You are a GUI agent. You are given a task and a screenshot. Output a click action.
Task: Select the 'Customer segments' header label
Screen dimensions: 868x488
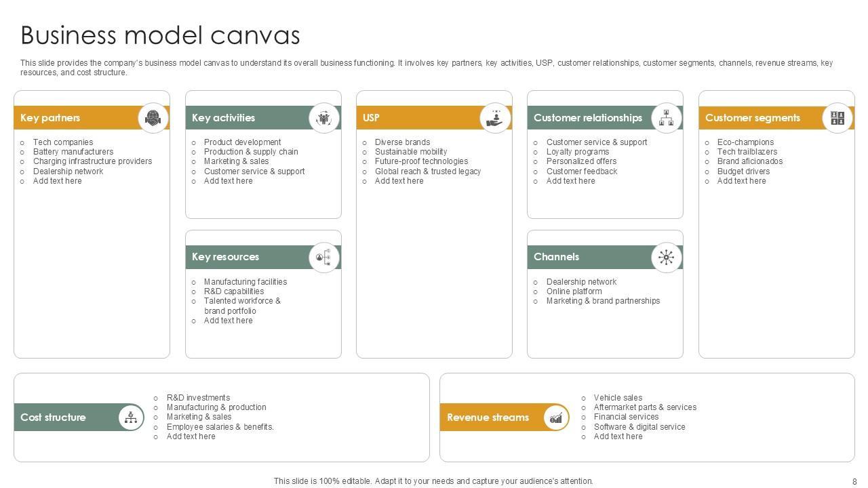coord(753,118)
